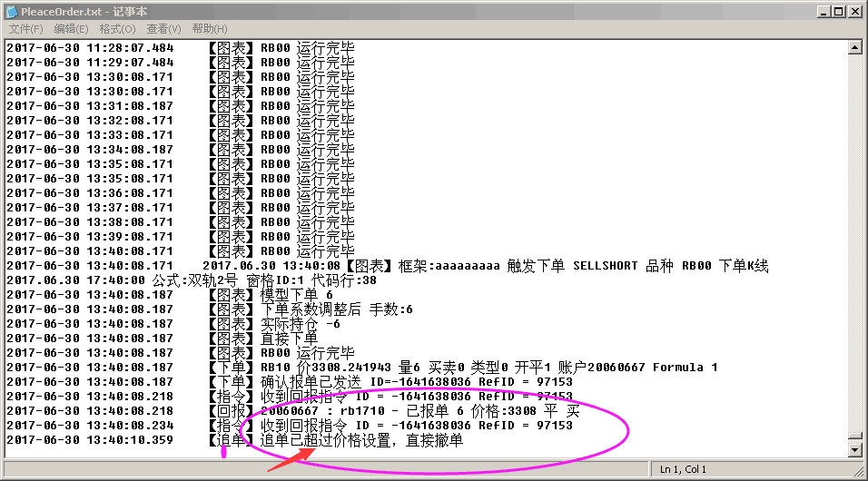Image resolution: width=868 pixels, height=481 pixels.
Task: Click line timestamped 13:39:08.171
Action: coord(181,237)
